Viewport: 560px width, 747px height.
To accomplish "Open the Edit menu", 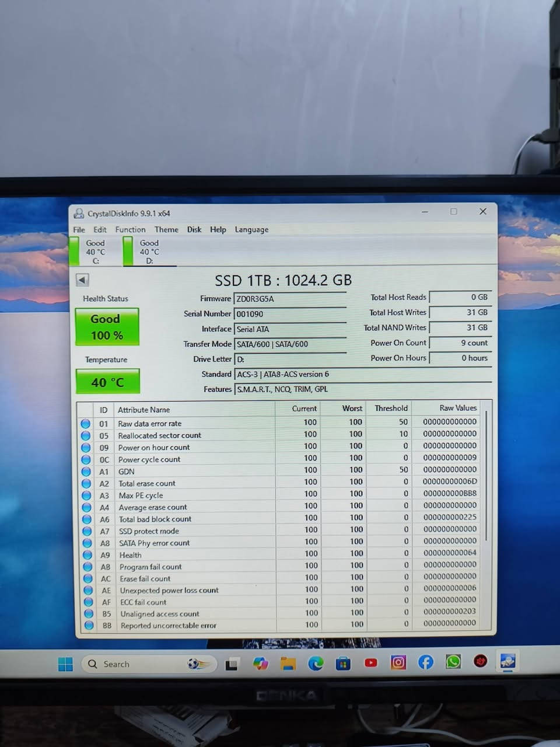I will click(100, 229).
